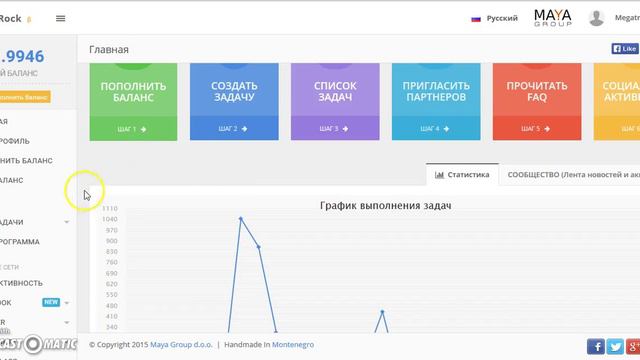The height and width of the screenshot is (360, 640).
Task: Open the Maya Group d.o.o. link
Action: 181,345
